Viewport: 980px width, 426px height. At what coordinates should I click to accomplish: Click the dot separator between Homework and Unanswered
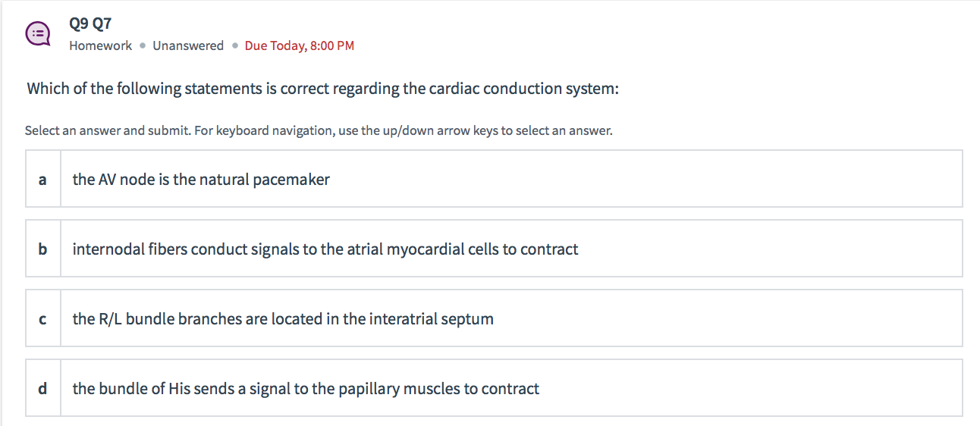click(143, 45)
